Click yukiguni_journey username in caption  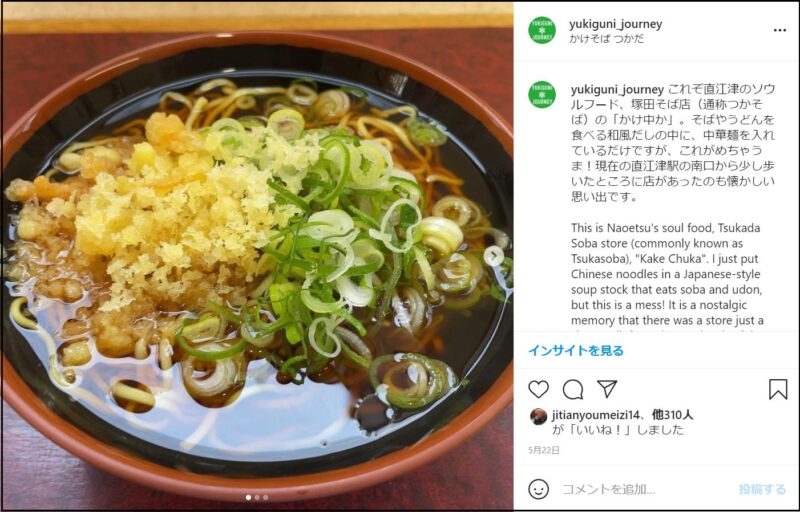[617, 90]
